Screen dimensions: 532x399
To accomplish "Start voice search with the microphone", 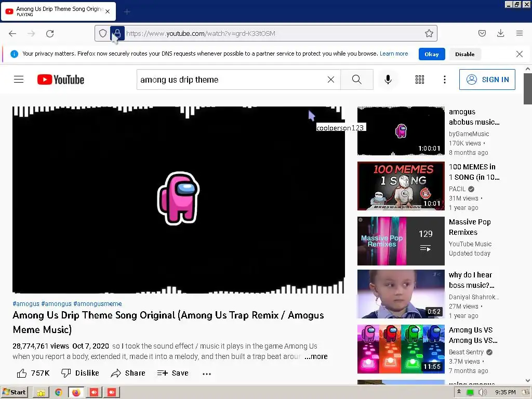I will coord(388,79).
